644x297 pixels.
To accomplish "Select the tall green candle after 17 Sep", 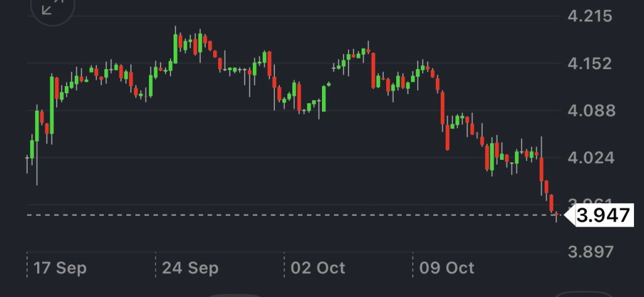I will (x=52, y=104).
